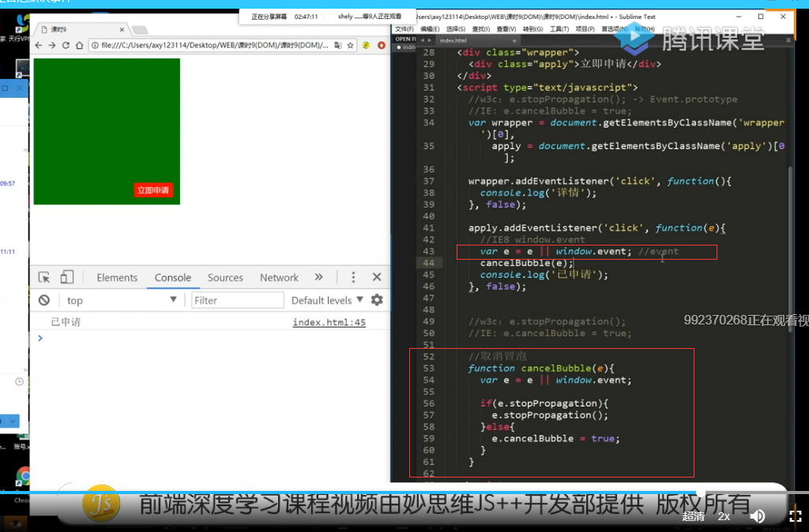The width and height of the screenshot is (809, 532).
Task: Click the console prompt arrow
Action: tap(40, 338)
